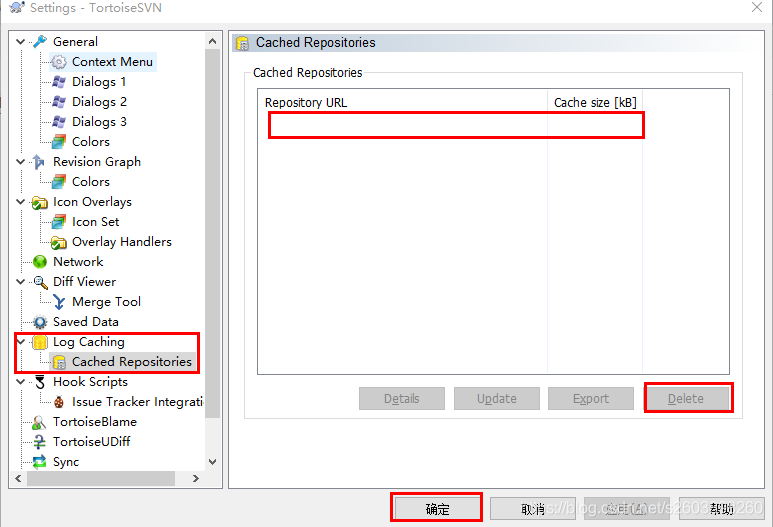Cancel with the 取消 button
The image size is (773, 527).
(532, 508)
